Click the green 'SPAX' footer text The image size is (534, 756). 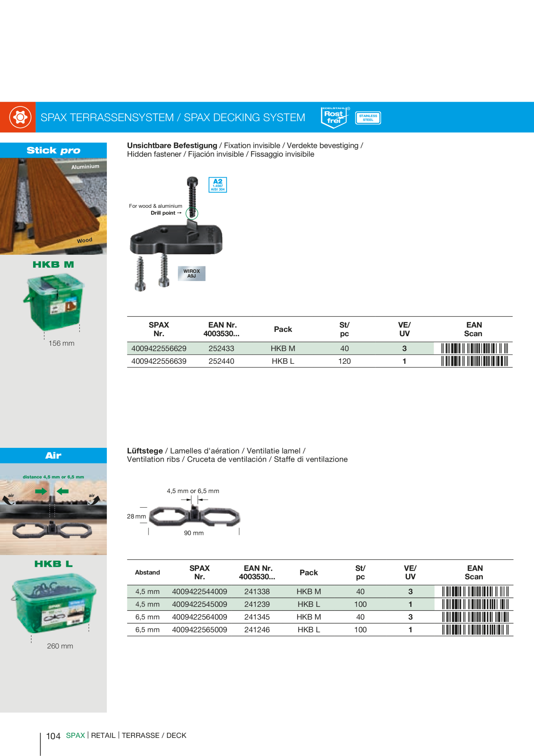75,736
